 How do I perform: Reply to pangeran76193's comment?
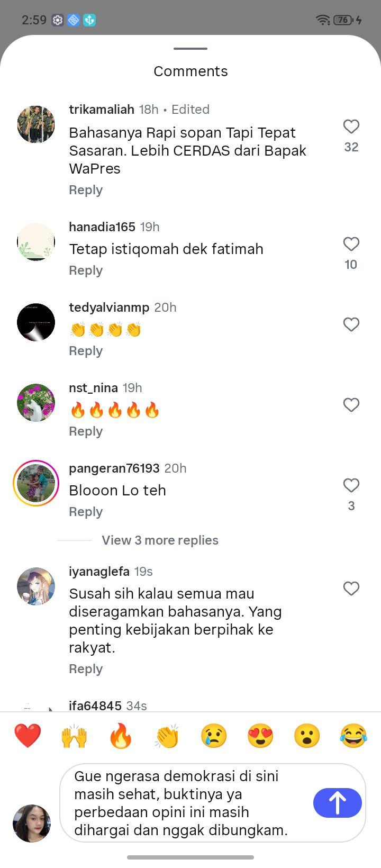[x=86, y=512]
